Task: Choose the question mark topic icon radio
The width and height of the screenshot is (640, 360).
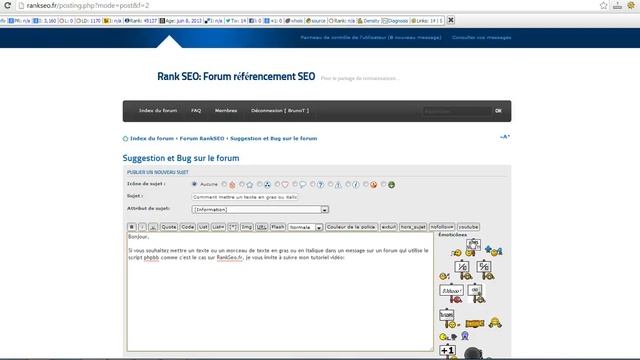Action: [x=312, y=184]
